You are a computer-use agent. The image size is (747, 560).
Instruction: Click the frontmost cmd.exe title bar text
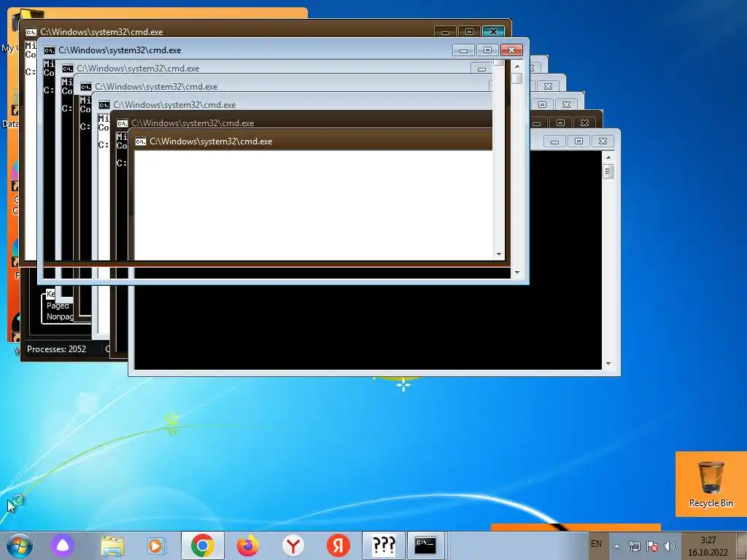[211, 141]
